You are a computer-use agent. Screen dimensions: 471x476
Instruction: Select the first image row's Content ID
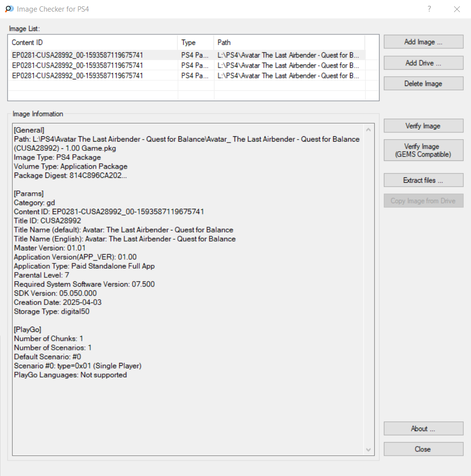pyautogui.click(x=77, y=55)
